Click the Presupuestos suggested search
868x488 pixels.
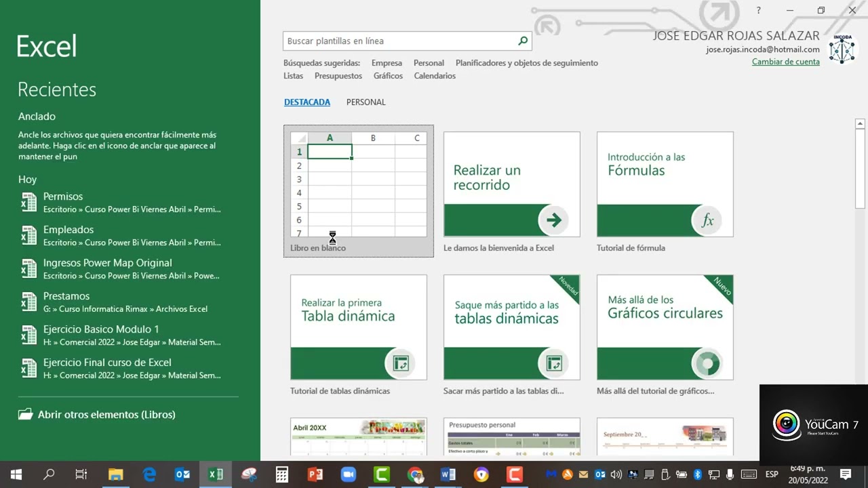pos(338,76)
